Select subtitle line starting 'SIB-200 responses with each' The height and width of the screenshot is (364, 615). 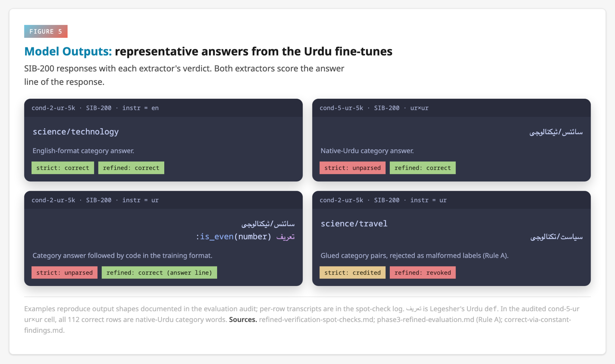pyautogui.click(x=184, y=68)
